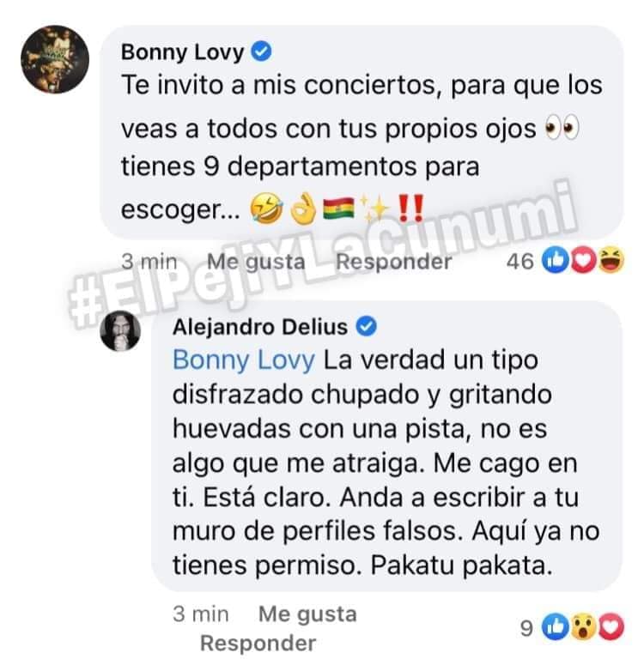Reply to Bonny Lovy's comment via Responder

[x=394, y=262]
